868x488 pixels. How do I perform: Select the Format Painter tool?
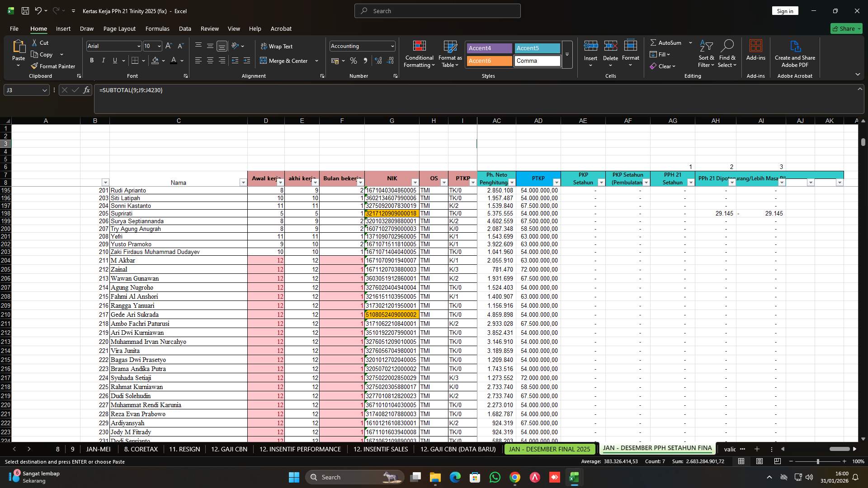coord(53,66)
